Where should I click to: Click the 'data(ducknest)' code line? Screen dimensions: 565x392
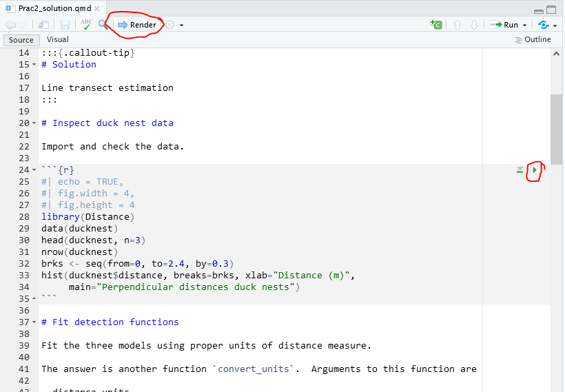[80, 229]
